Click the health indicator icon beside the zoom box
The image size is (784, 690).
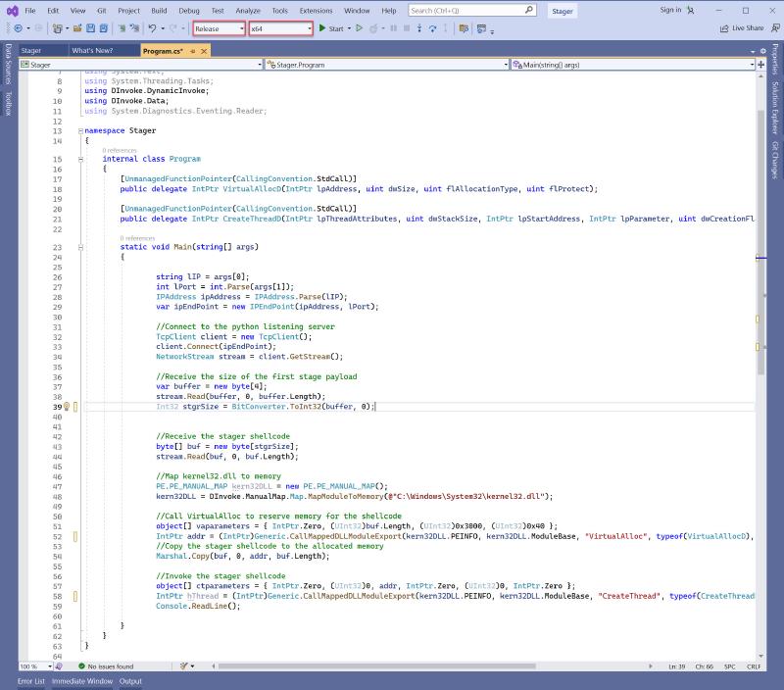point(59,666)
